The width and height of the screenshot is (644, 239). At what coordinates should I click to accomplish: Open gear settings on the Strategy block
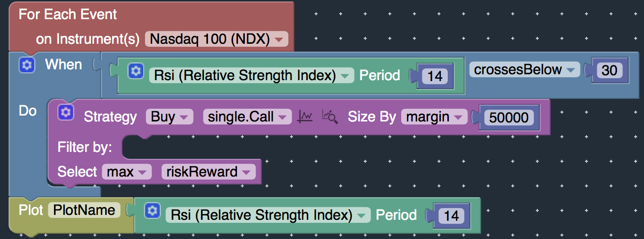tap(66, 113)
